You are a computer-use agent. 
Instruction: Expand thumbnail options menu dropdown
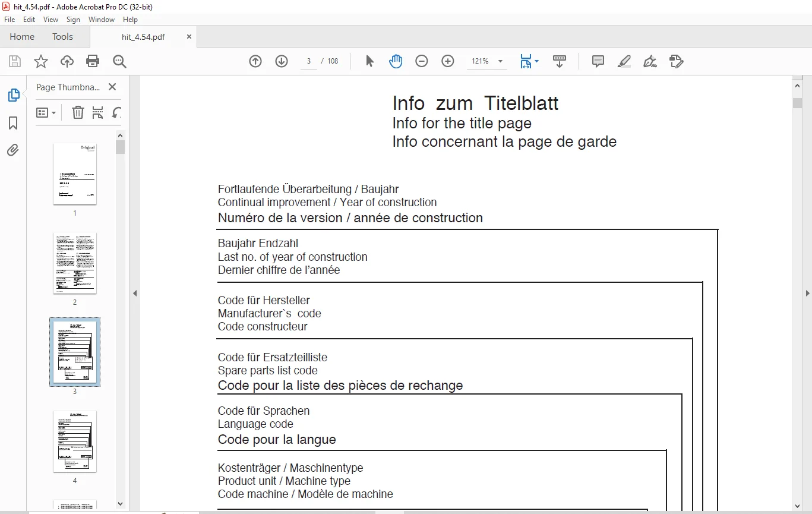[46, 112]
